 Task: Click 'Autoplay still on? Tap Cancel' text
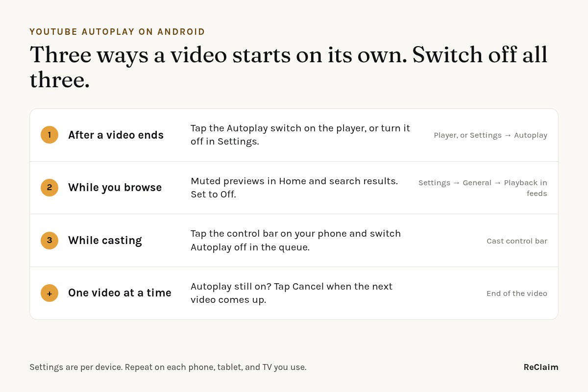pos(257,286)
